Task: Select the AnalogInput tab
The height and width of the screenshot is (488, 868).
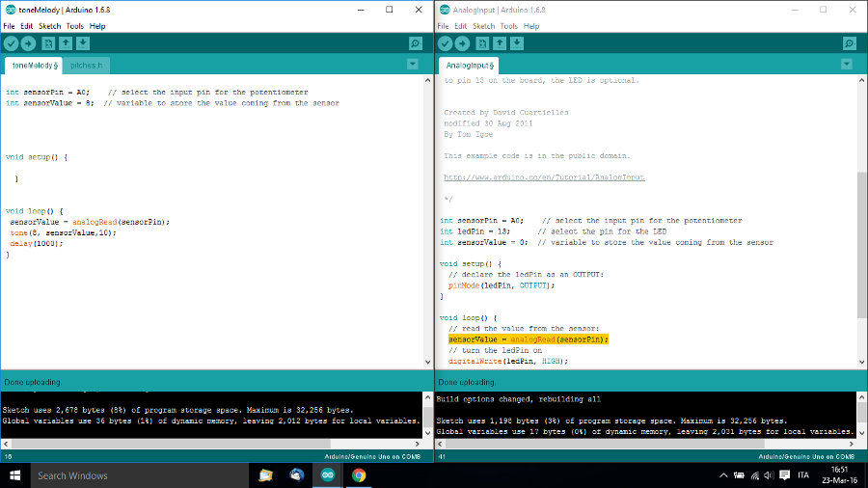Action: pos(470,66)
